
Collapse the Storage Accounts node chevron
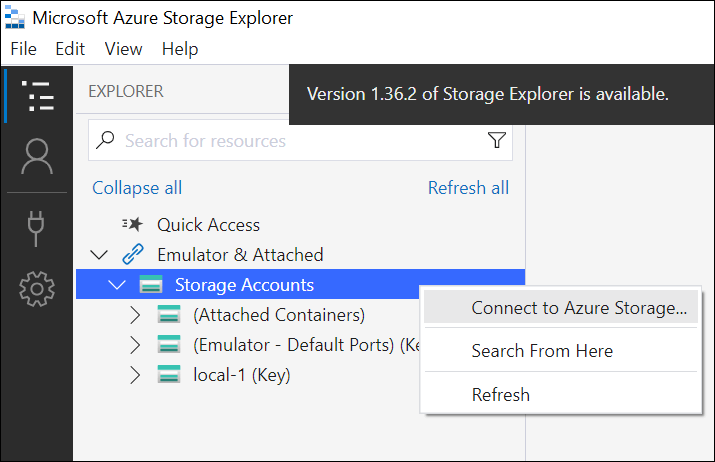click(118, 285)
